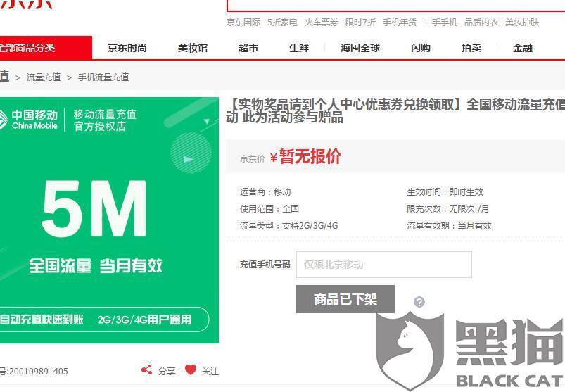Click the 暂无报价 price text
Screen dimensions: 565x392
click(x=310, y=157)
